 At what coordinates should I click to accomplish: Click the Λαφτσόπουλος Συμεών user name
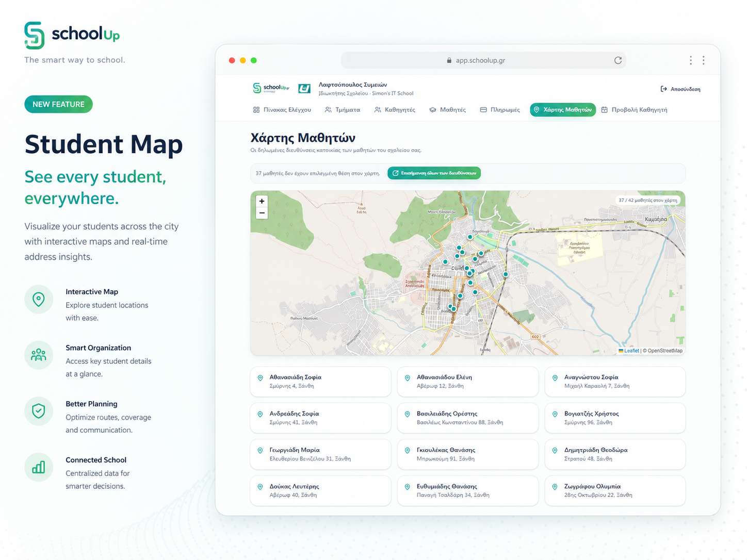point(353,85)
